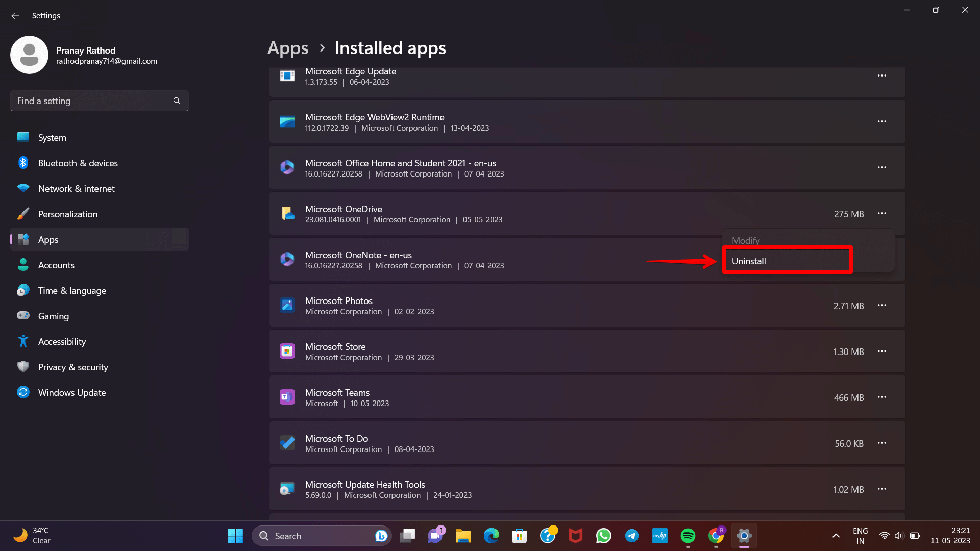Open options menu for Microsoft Edge Update

tap(881, 76)
